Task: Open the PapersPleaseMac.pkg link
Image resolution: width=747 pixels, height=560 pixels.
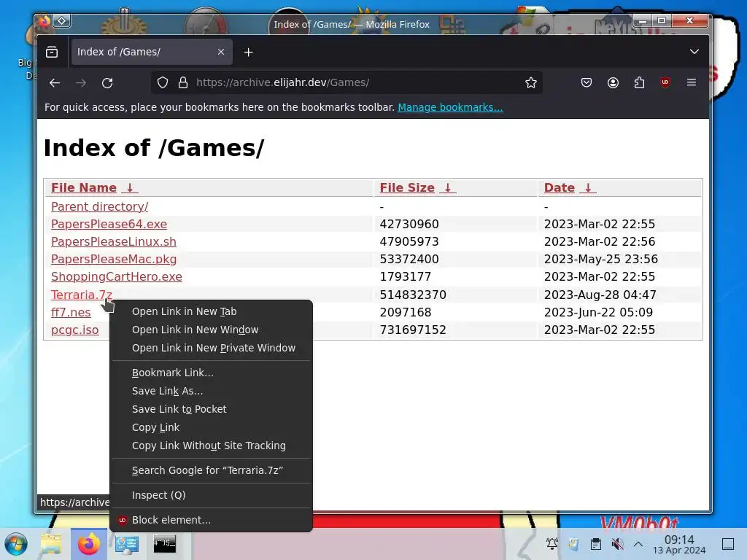Action: pos(114,260)
